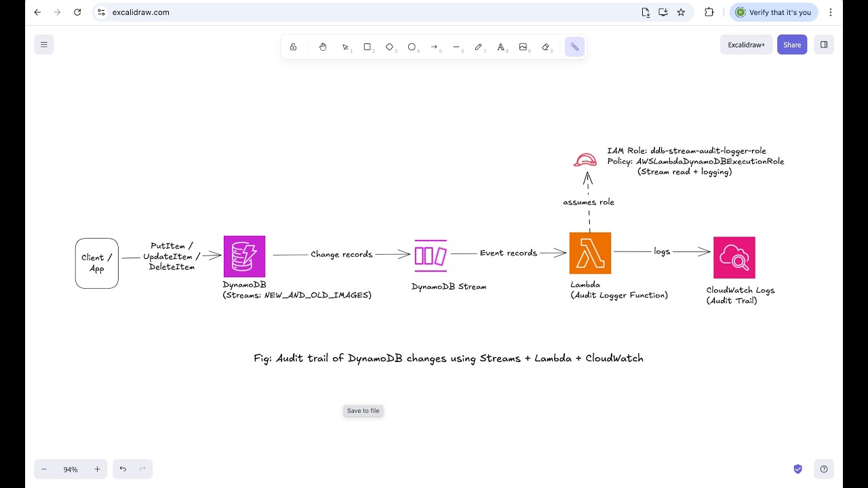
Task: Click the DynamoDB Streams NEW_AND_OLD_IMAGES label
Action: click(297, 290)
